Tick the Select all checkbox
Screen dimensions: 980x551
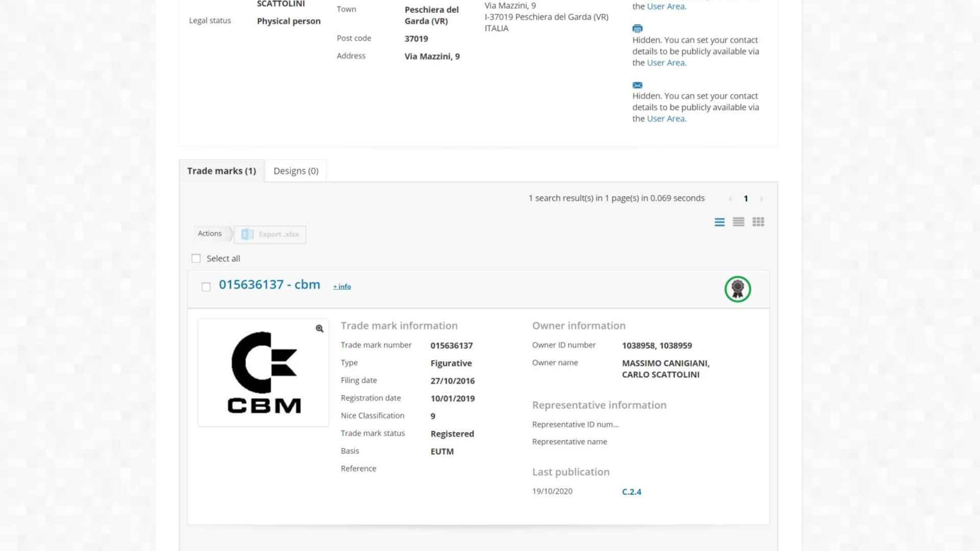click(x=196, y=259)
